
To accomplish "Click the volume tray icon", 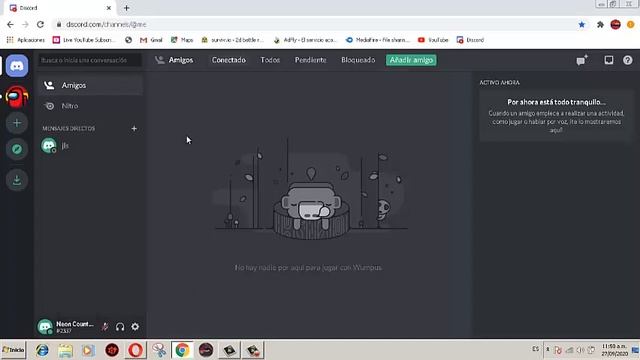I will click(x=580, y=350).
